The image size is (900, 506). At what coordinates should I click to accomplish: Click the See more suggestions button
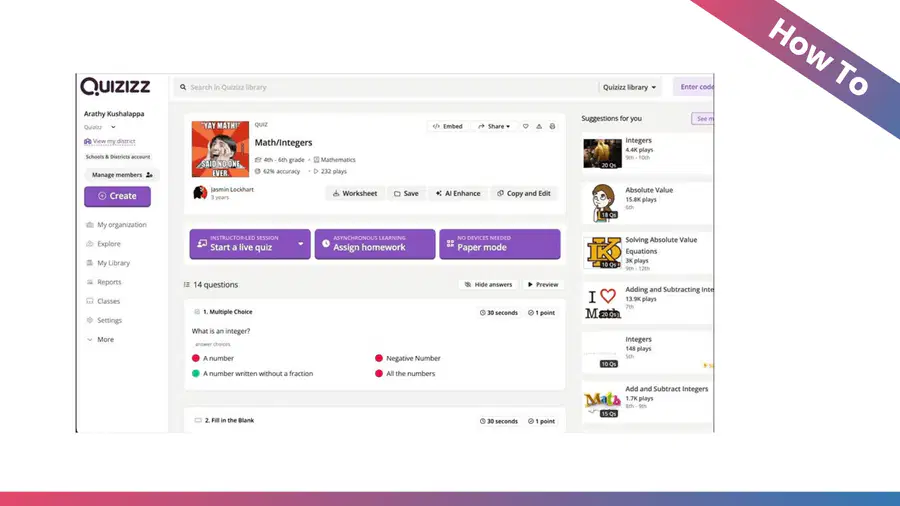[x=703, y=119]
